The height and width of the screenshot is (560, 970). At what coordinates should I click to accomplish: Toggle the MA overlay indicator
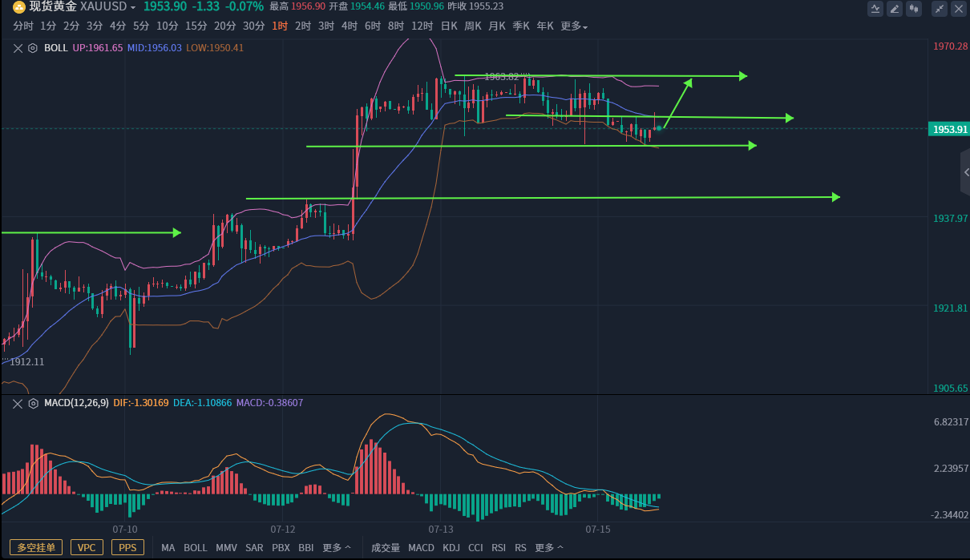coord(168,548)
